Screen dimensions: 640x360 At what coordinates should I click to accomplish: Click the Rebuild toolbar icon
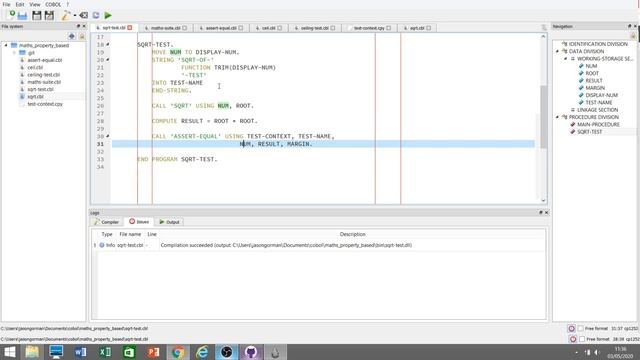pos(96,16)
